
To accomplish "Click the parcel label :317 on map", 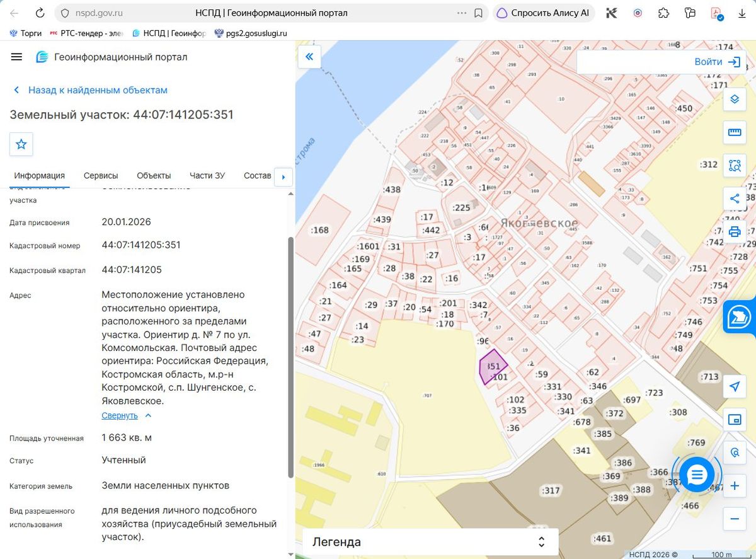I will point(551,490).
